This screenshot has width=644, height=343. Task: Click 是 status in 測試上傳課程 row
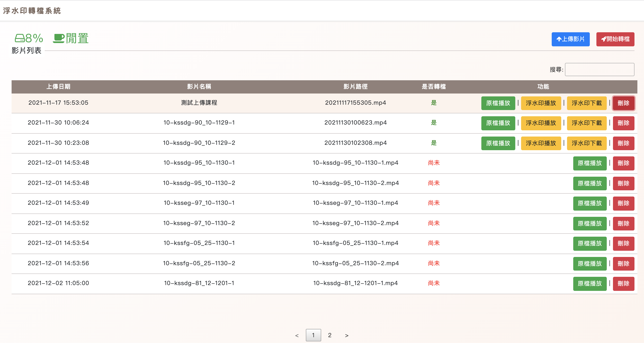[x=434, y=103]
